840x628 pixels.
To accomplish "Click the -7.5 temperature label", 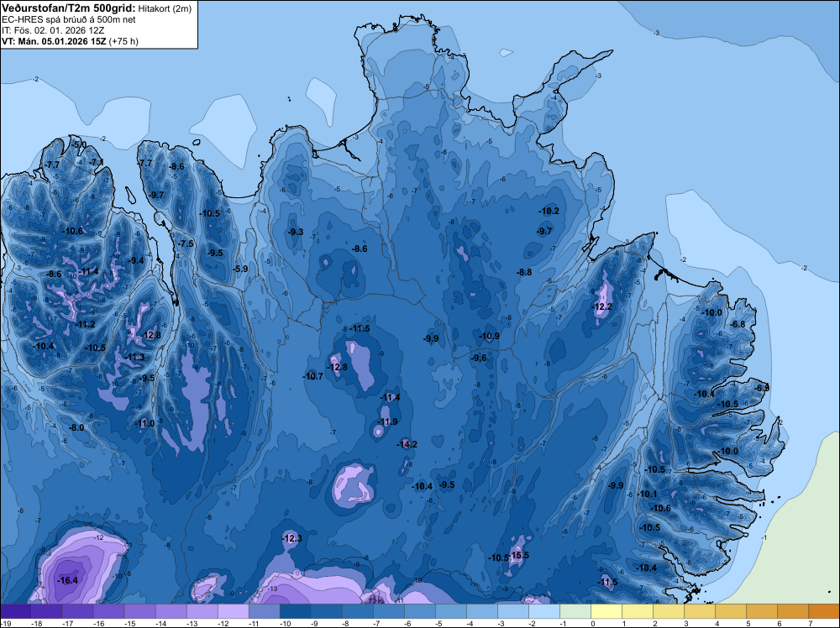I will click(x=186, y=243).
